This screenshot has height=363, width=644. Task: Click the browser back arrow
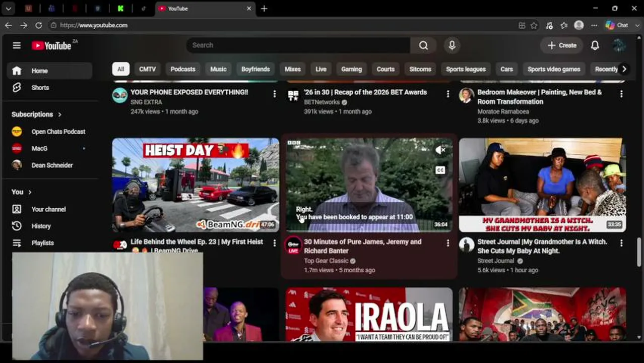coord(9,25)
